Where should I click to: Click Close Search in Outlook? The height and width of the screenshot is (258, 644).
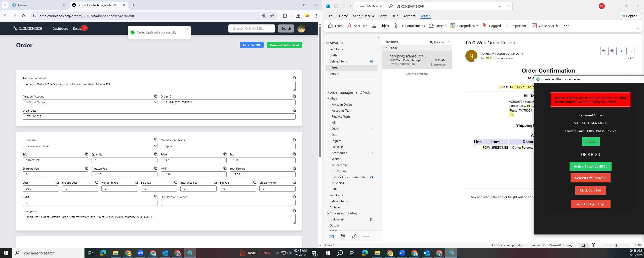pyautogui.click(x=545, y=26)
